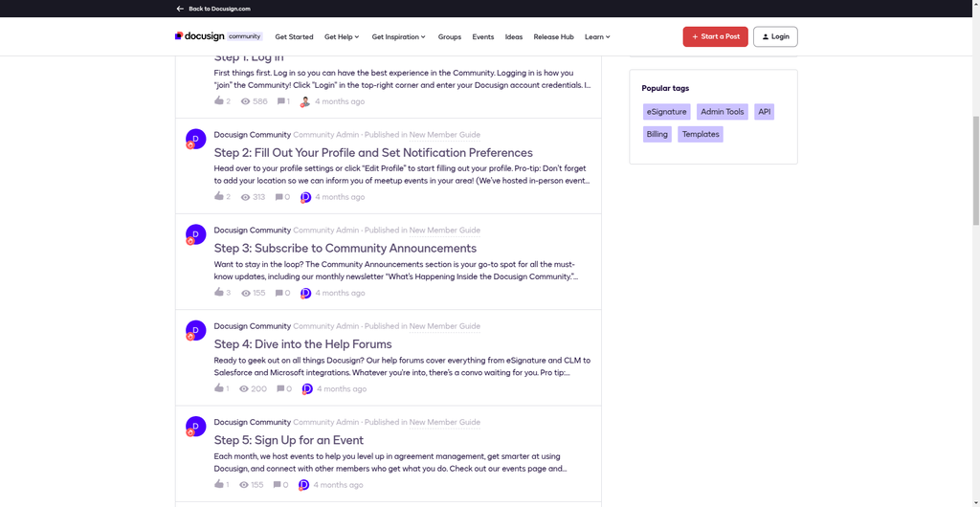This screenshot has width=980, height=507.
Task: Select the Templates popular tag
Action: coord(701,134)
